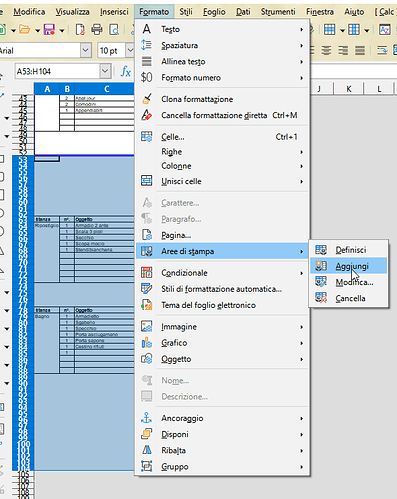Close the open Formato menu
Viewport: 397px width, 499px height.
[x=154, y=12]
